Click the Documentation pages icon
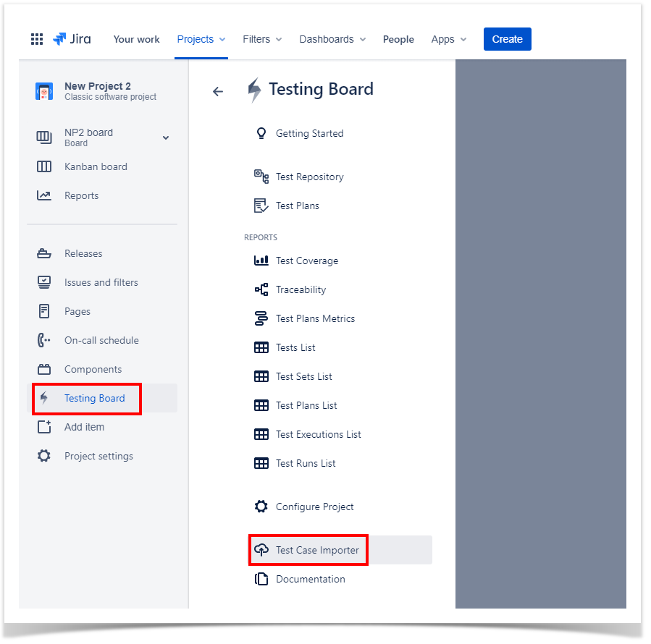This screenshot has height=644, width=651. (x=261, y=578)
